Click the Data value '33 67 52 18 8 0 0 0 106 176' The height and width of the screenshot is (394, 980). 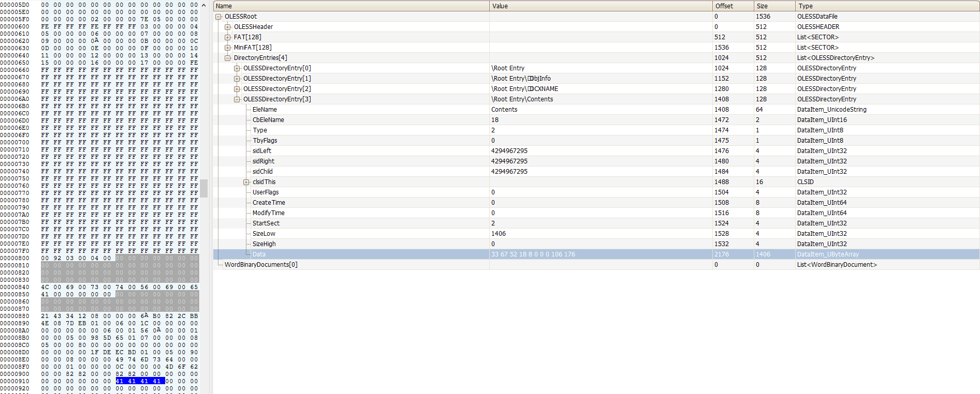pyautogui.click(x=533, y=254)
